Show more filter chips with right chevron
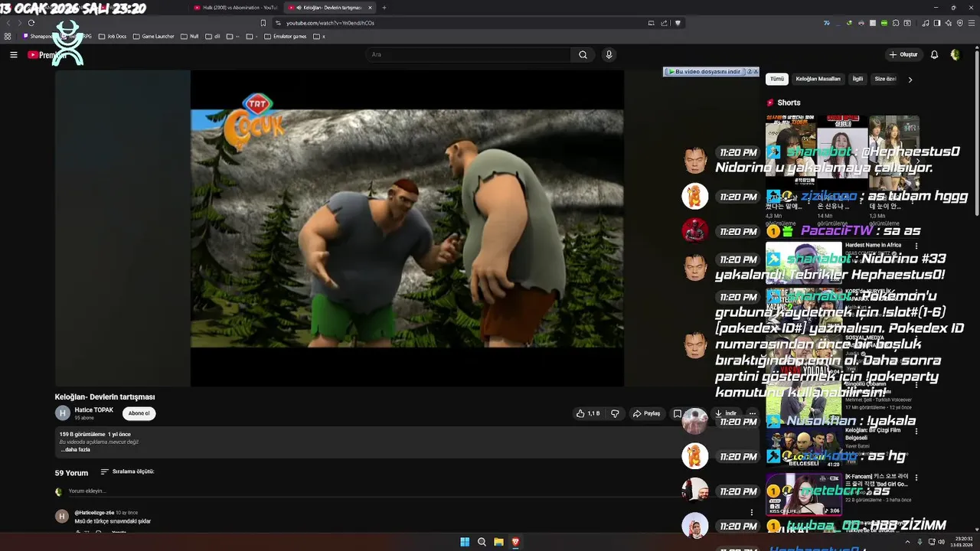This screenshot has height=551, width=980. tap(910, 79)
